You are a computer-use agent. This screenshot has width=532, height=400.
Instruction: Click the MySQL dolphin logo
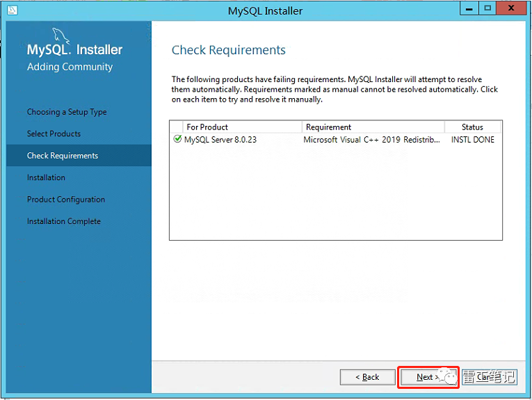(61, 36)
